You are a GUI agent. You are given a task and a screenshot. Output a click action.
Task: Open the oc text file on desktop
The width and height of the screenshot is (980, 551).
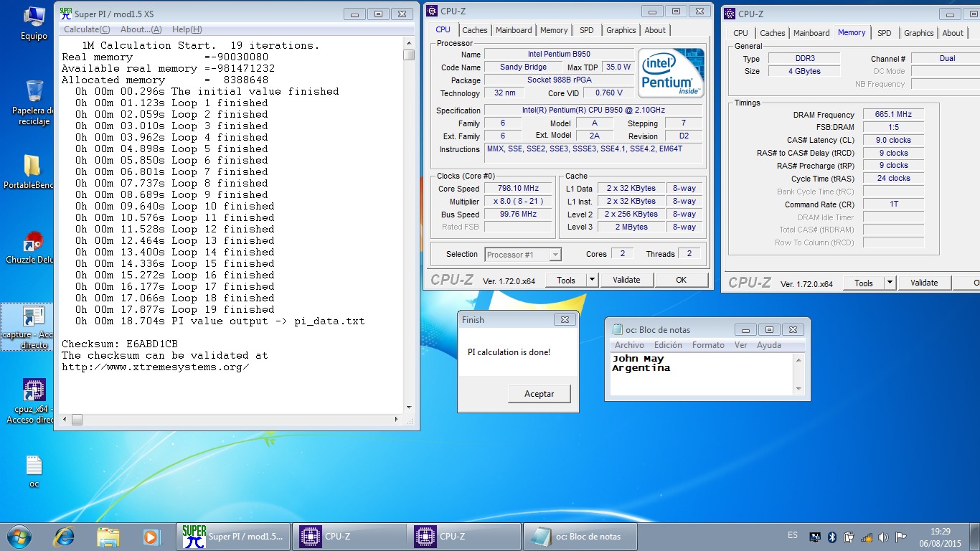34,471
